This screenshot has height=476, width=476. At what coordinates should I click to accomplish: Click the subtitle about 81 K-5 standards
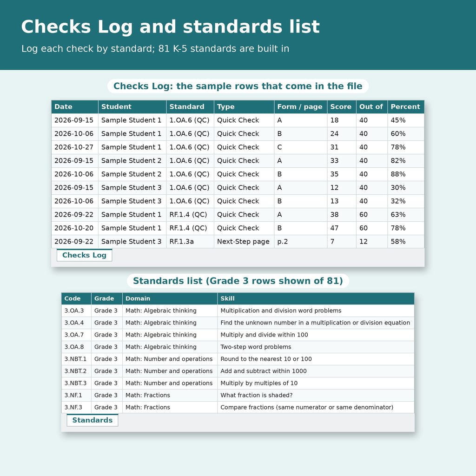155,49
